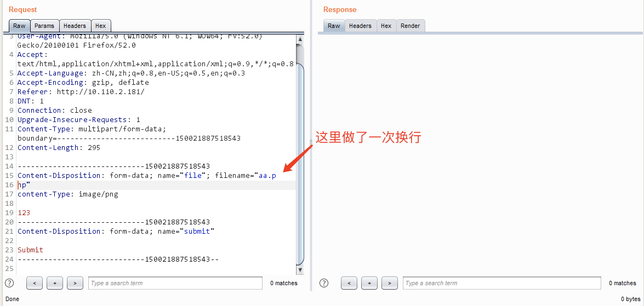Switch to the Response Render tab
The width and height of the screenshot is (644, 306).
411,25
